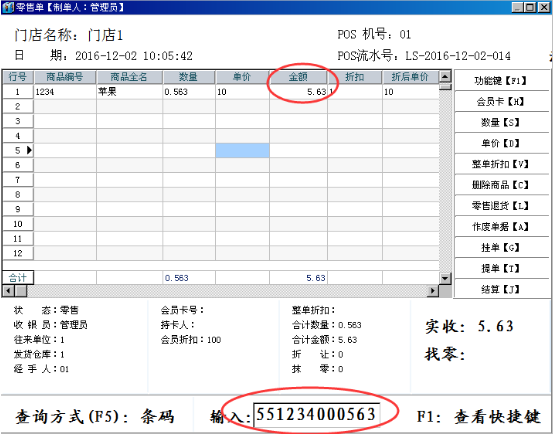Open 结算【J】 checkout
Screen dimensions: 553x434
[x=502, y=289]
